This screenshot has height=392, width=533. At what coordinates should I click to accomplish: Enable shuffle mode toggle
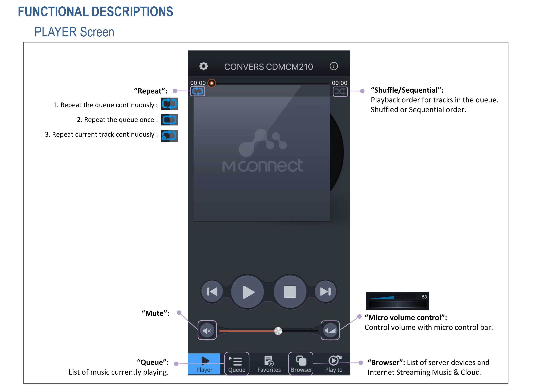point(339,92)
